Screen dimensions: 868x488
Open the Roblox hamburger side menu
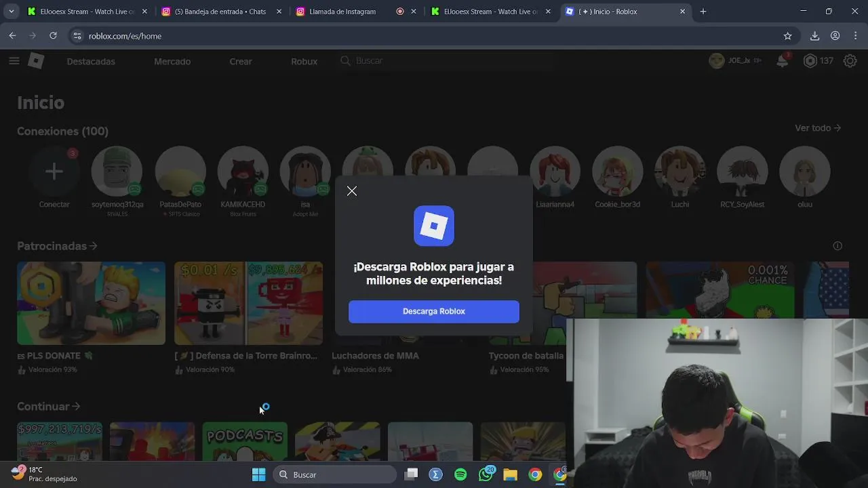coord(14,61)
